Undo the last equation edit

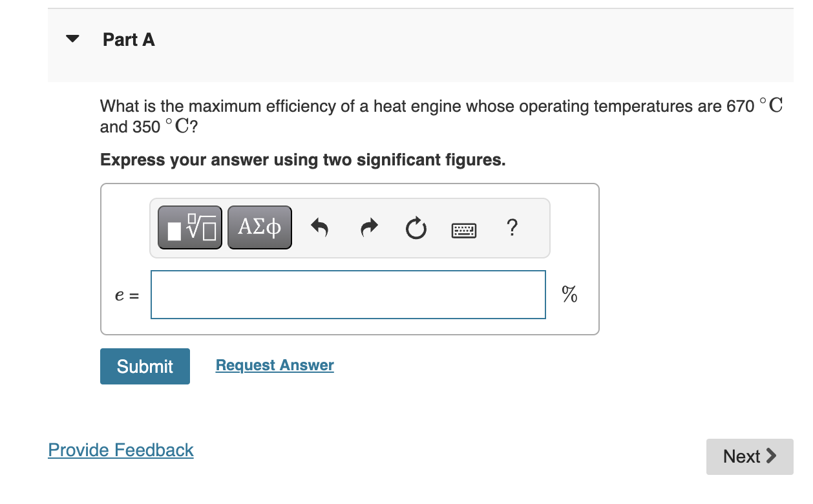(x=320, y=227)
